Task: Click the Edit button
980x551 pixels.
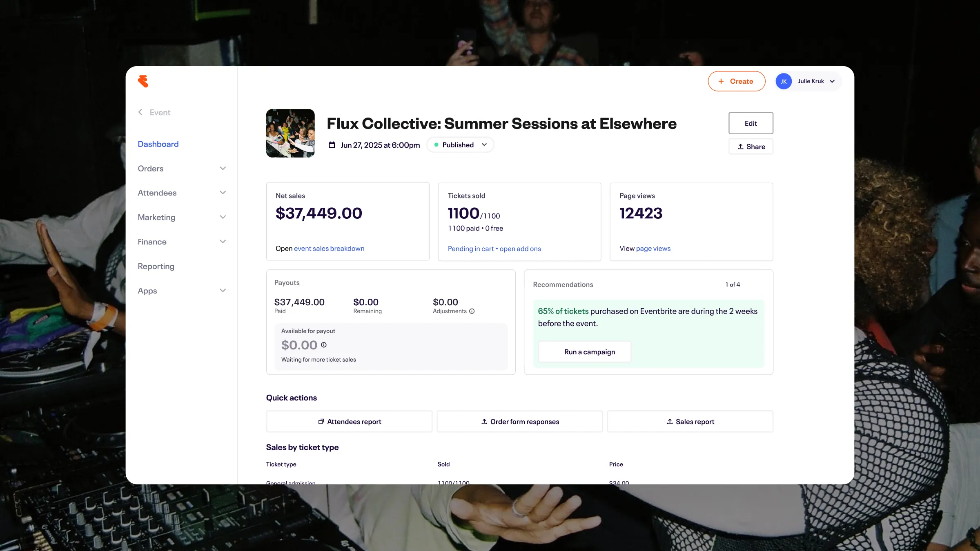Action: pos(751,123)
